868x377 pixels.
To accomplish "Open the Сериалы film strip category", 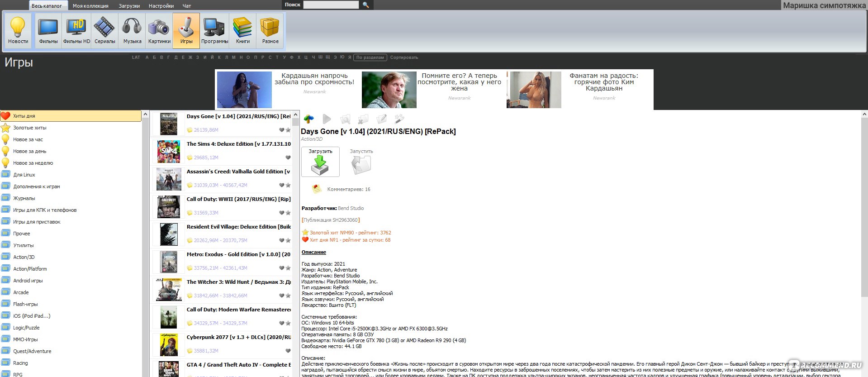I will click(104, 31).
